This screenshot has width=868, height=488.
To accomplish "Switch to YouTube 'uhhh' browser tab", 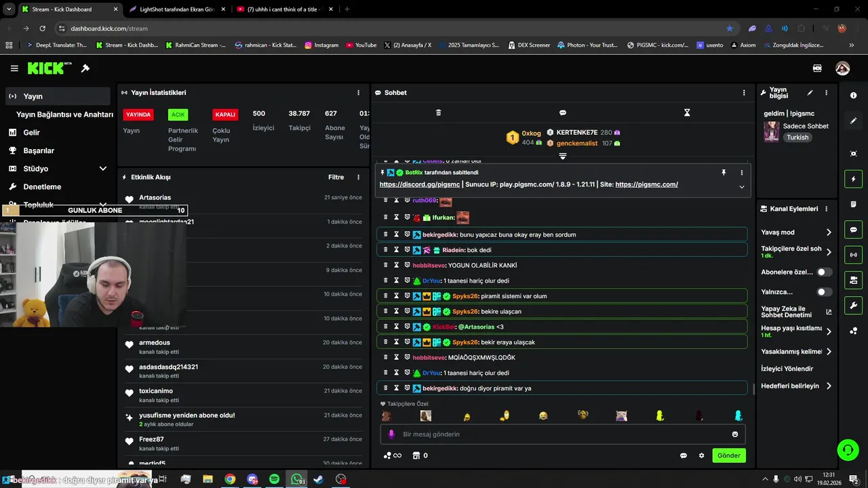I will 283,9.
